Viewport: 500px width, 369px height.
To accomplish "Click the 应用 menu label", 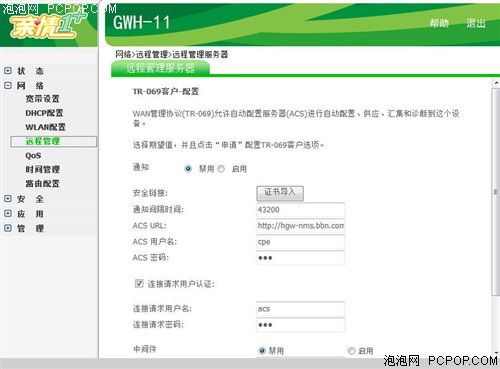I will (30, 213).
